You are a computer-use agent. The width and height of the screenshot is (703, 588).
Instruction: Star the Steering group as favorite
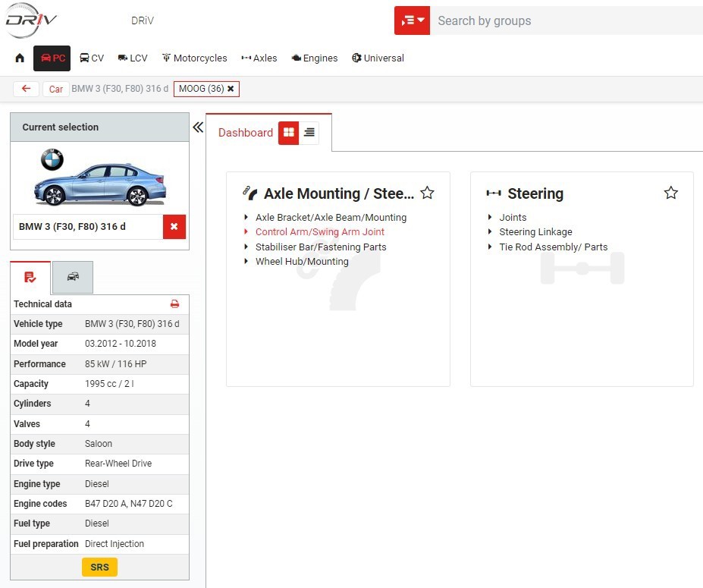point(670,193)
